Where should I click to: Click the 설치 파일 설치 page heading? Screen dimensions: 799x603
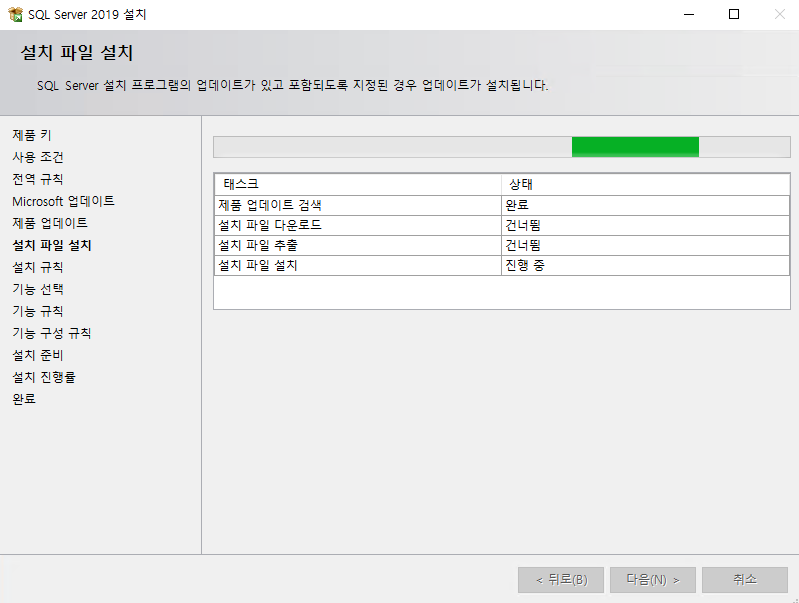tap(77, 53)
